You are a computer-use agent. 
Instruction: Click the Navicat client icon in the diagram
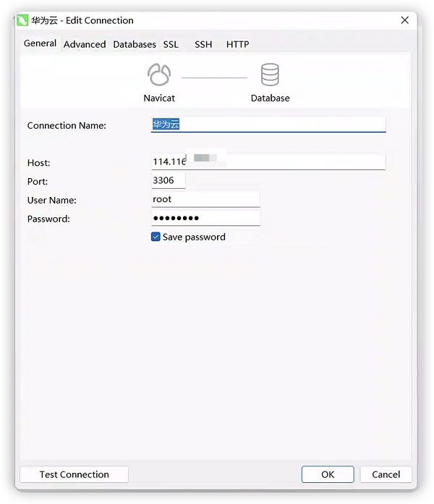coord(158,75)
